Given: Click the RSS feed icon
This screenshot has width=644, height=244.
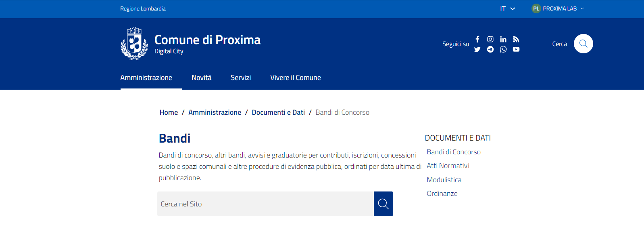Looking at the screenshot, I should coord(516,39).
